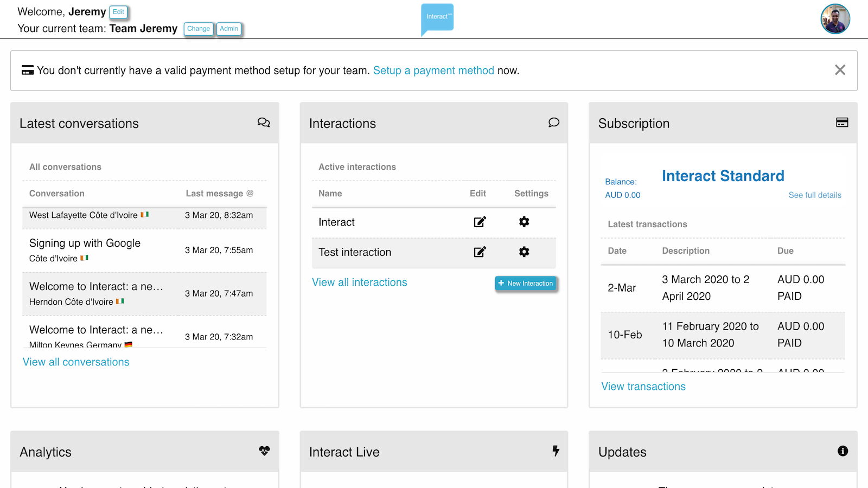868x488 pixels.
Task: Click the 3 March 2020 to 2 April 2020 description
Action: click(706, 288)
